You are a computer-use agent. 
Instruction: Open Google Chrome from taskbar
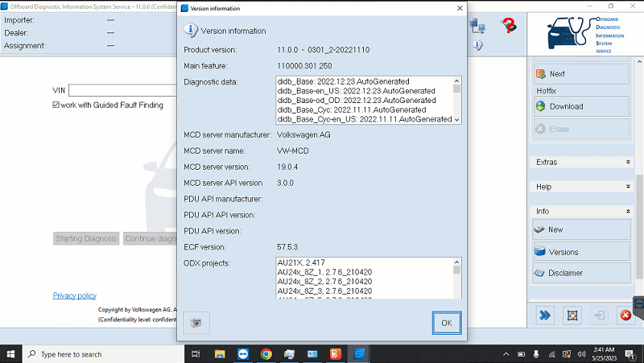click(x=266, y=354)
